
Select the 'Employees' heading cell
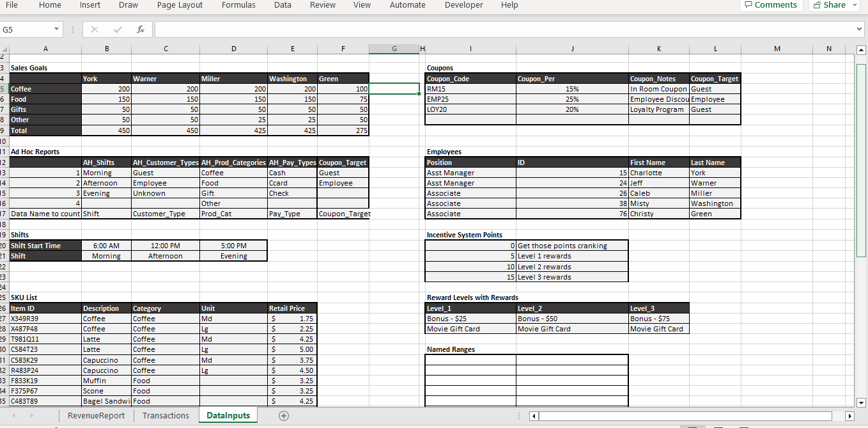(x=470, y=152)
